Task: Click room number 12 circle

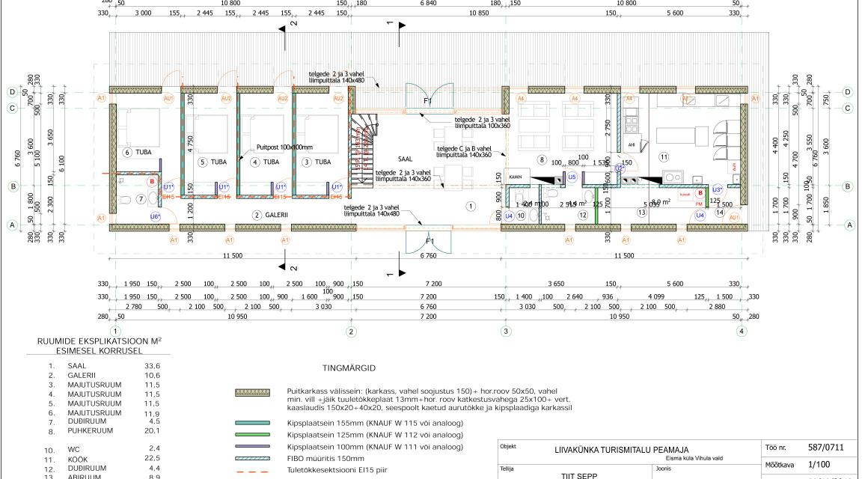Action: [582, 215]
